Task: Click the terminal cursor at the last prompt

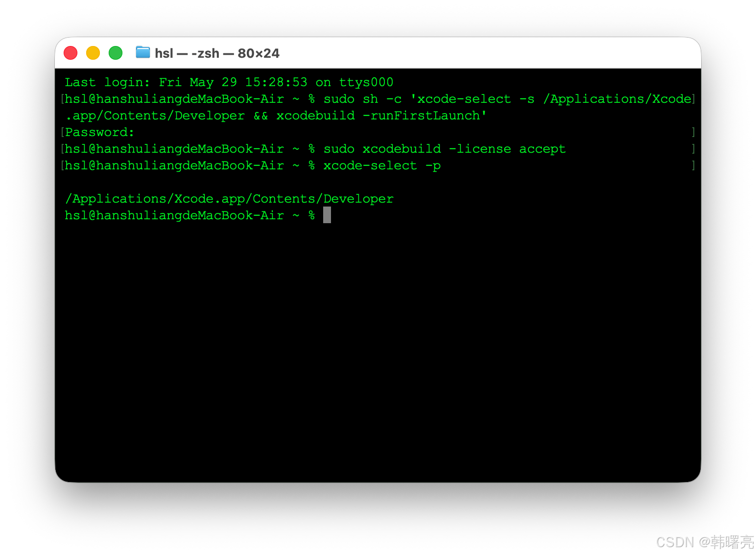Action: (327, 215)
